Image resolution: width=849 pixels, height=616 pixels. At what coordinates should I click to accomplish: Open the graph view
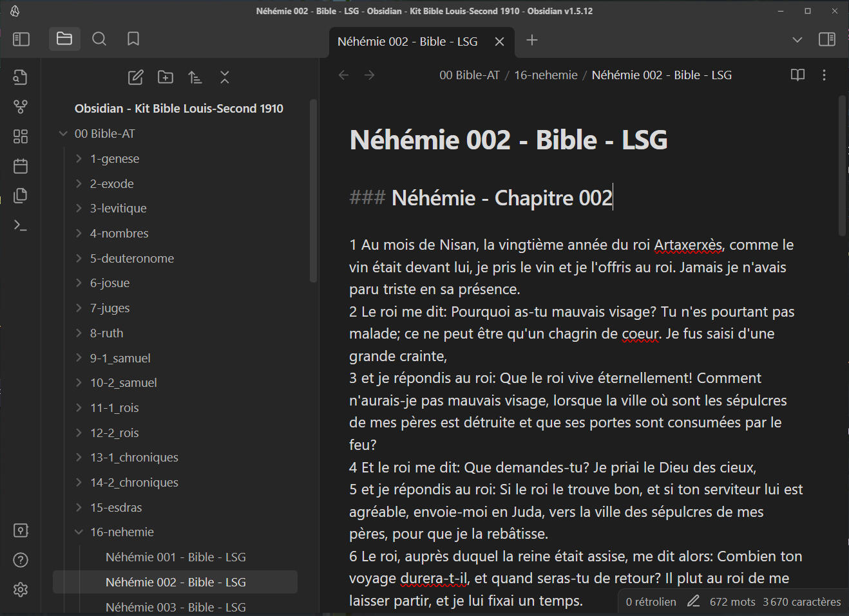[20, 106]
